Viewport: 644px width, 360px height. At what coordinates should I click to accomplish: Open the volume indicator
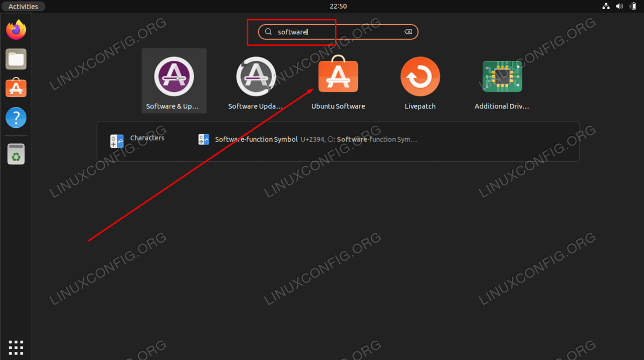point(620,6)
